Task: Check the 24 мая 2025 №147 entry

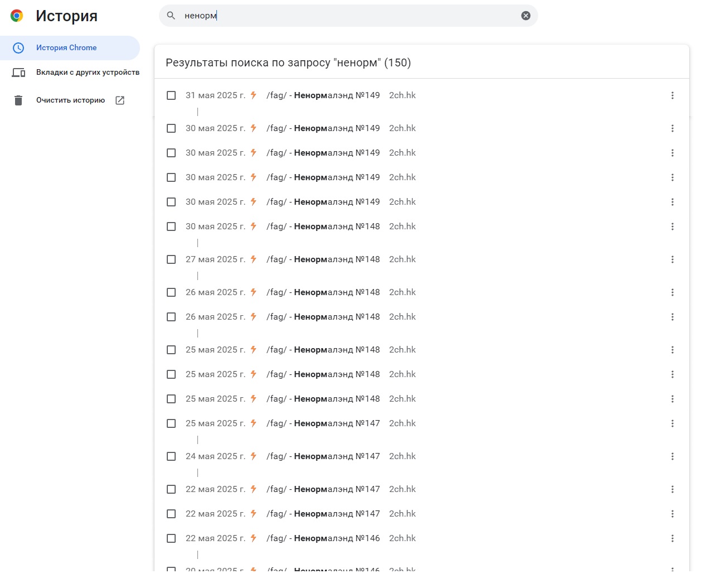Action: [x=171, y=456]
